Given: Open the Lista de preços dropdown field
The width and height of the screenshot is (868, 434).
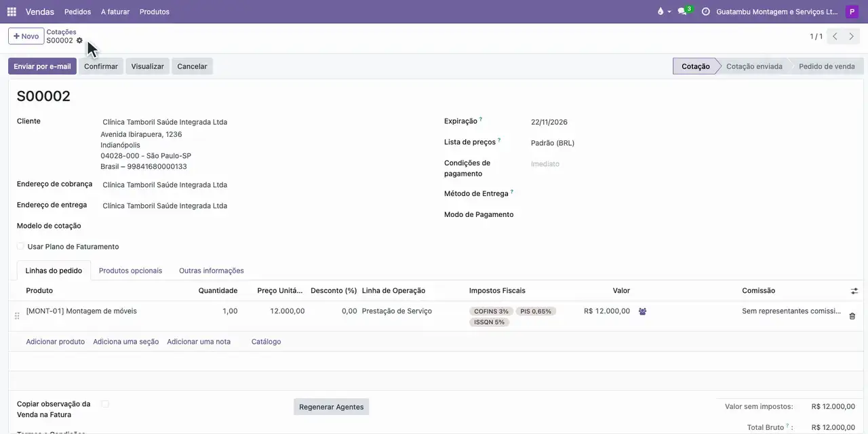Looking at the screenshot, I should coord(690,143).
